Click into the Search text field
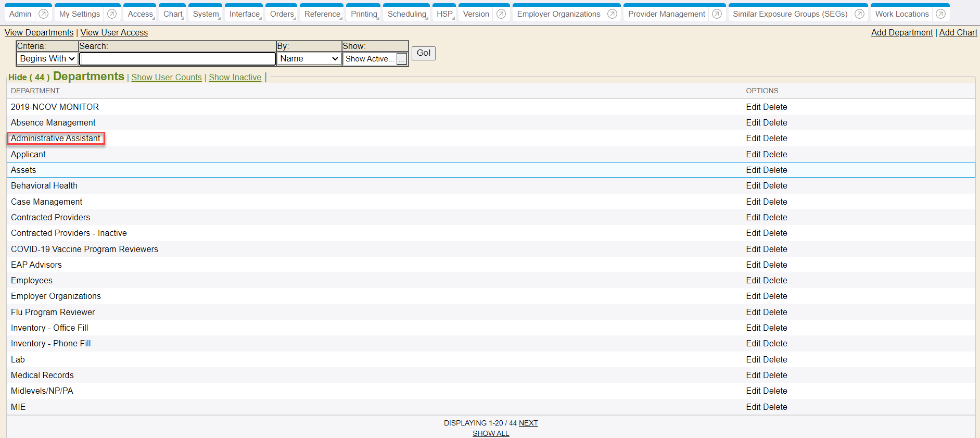This screenshot has width=980, height=438. [x=177, y=59]
